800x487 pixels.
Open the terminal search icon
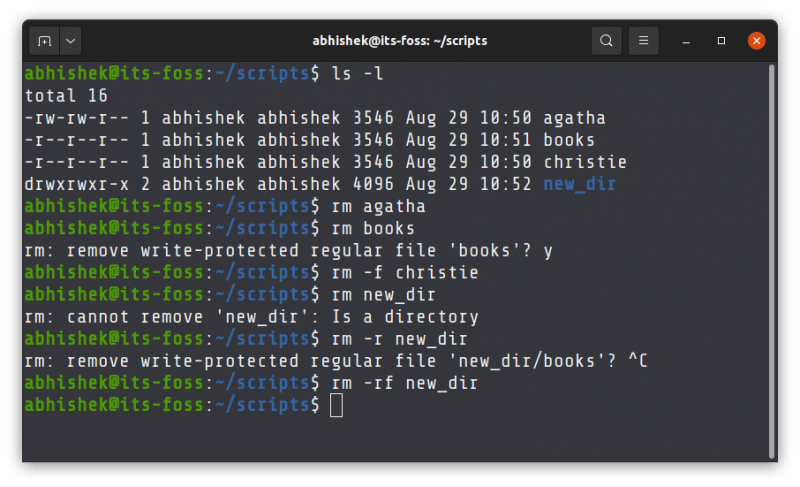pos(606,41)
